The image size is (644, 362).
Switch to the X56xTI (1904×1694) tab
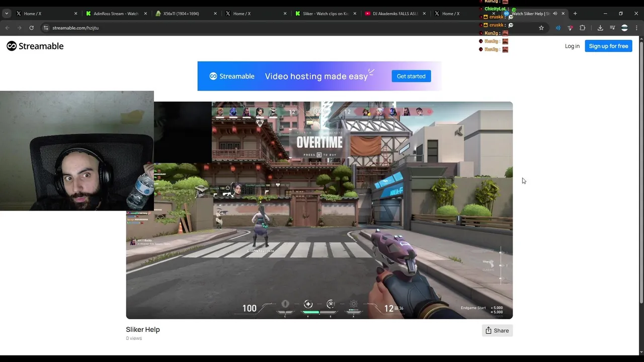186,14
